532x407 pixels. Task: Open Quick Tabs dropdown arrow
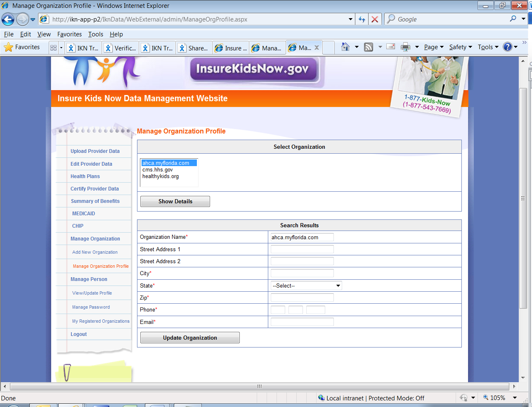click(x=61, y=48)
